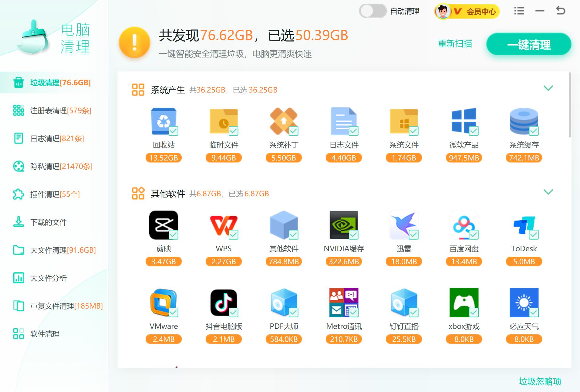This screenshot has width=580, height=392.
Task: Click the user avatar in the member badge
Action: pyautogui.click(x=443, y=12)
